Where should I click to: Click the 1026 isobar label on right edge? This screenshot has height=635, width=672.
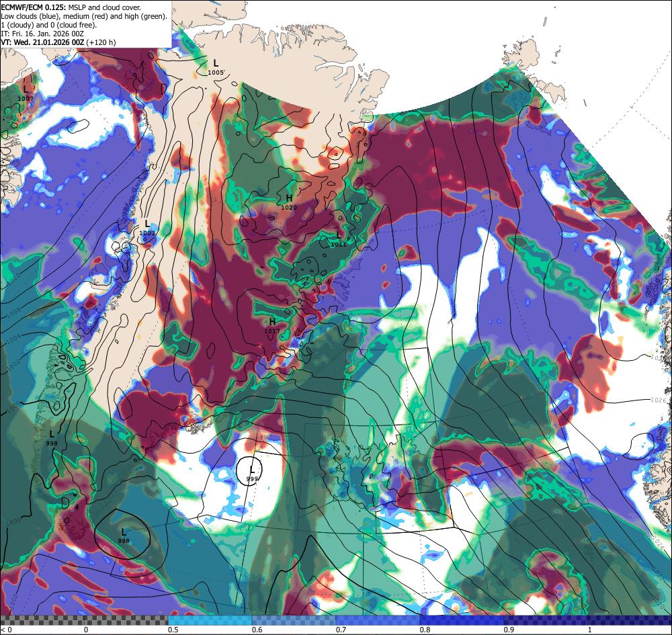coord(659,400)
